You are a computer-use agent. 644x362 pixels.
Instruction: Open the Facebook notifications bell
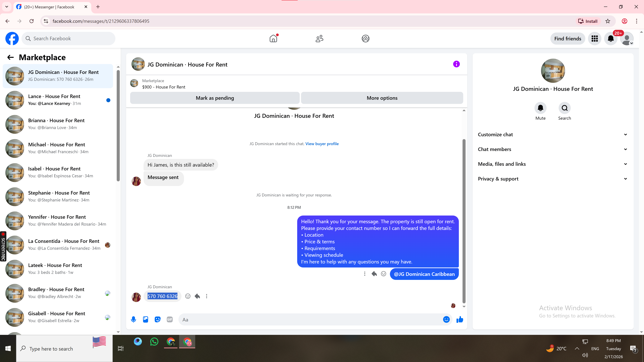click(610, 39)
